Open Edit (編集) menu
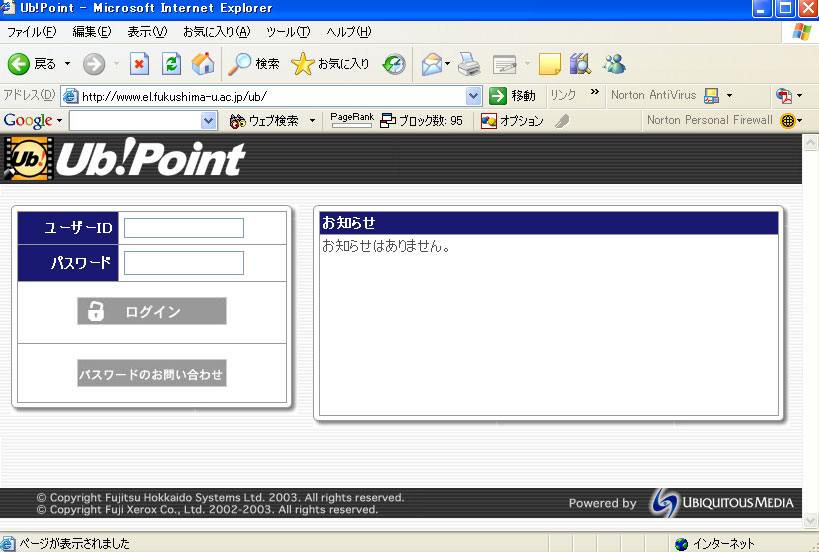The height and width of the screenshot is (552, 819). click(92, 32)
